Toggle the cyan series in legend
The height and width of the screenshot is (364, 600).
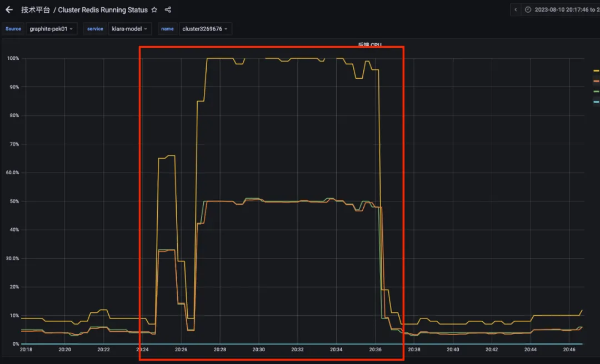click(596, 102)
